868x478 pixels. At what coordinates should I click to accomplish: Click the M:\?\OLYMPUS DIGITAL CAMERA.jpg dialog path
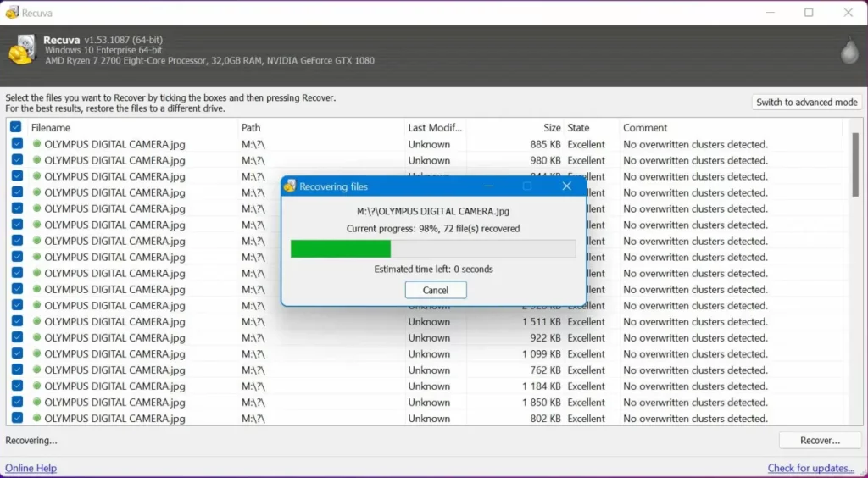(x=433, y=211)
